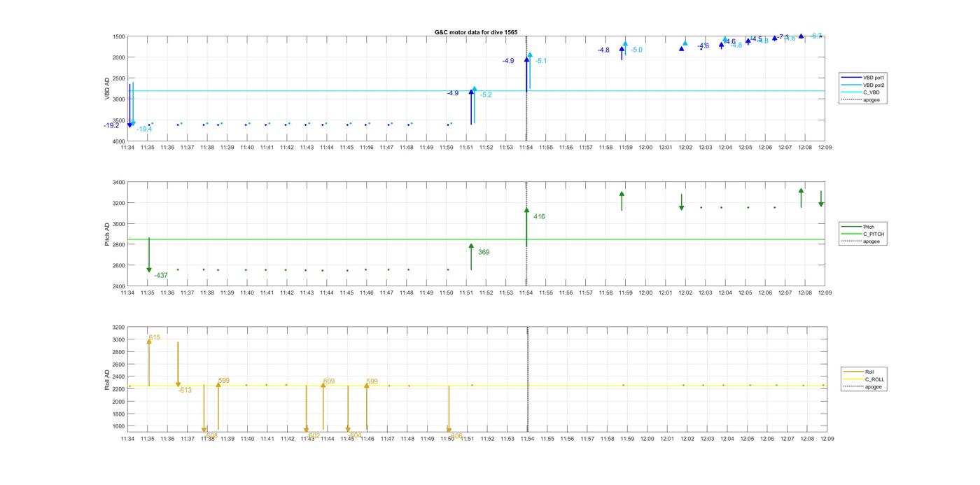Click the -19.4 VBD data label
Image resolution: width=980 pixels, height=485 pixels.
pos(144,129)
